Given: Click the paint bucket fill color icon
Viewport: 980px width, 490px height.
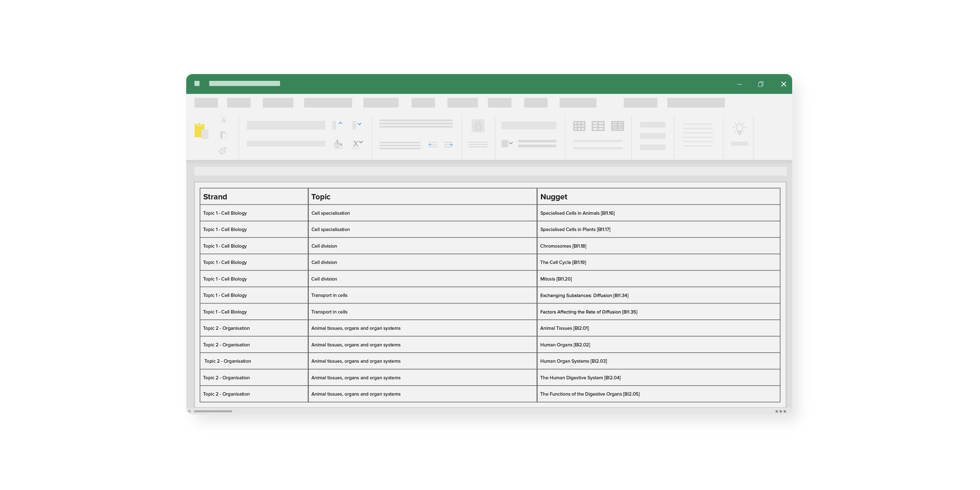Looking at the screenshot, I should tap(338, 143).
